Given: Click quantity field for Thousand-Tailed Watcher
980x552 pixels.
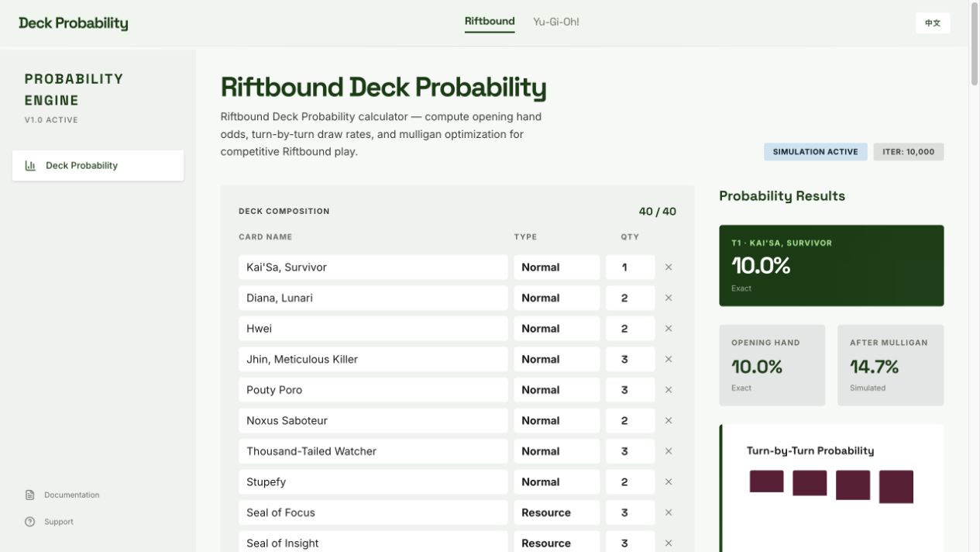Looking at the screenshot, I should [x=630, y=451].
